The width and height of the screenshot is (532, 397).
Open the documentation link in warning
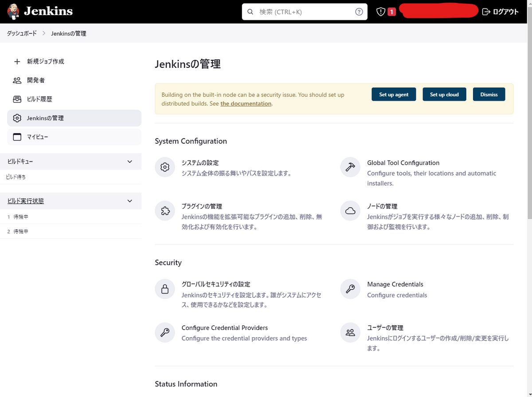(246, 104)
